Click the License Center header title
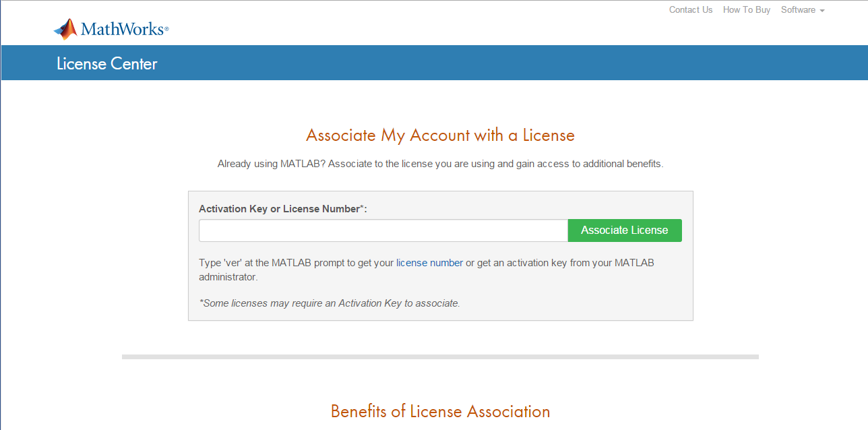Image resolution: width=868 pixels, height=430 pixels. pyautogui.click(x=106, y=64)
